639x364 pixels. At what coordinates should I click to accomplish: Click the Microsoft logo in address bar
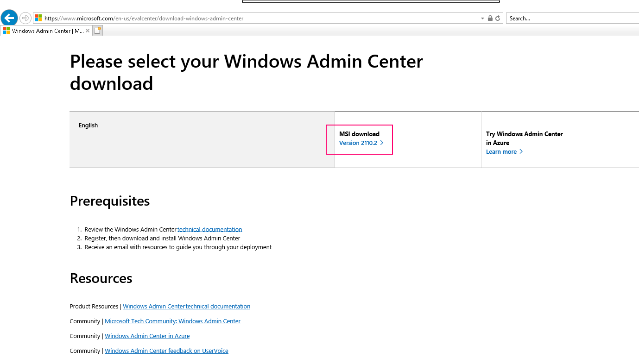(x=38, y=18)
